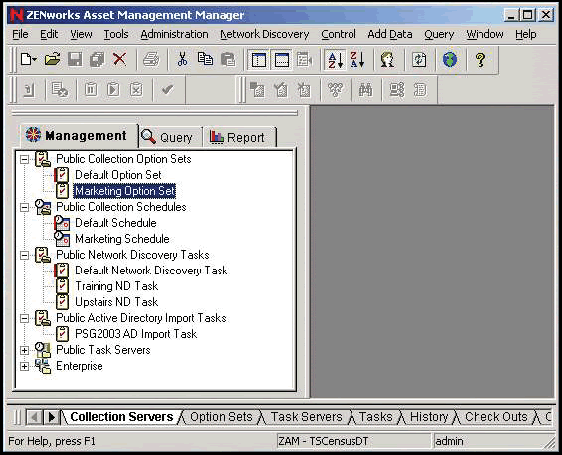Image resolution: width=562 pixels, height=455 pixels.
Task: Click the globe icon in toolbar
Action: tap(449, 60)
